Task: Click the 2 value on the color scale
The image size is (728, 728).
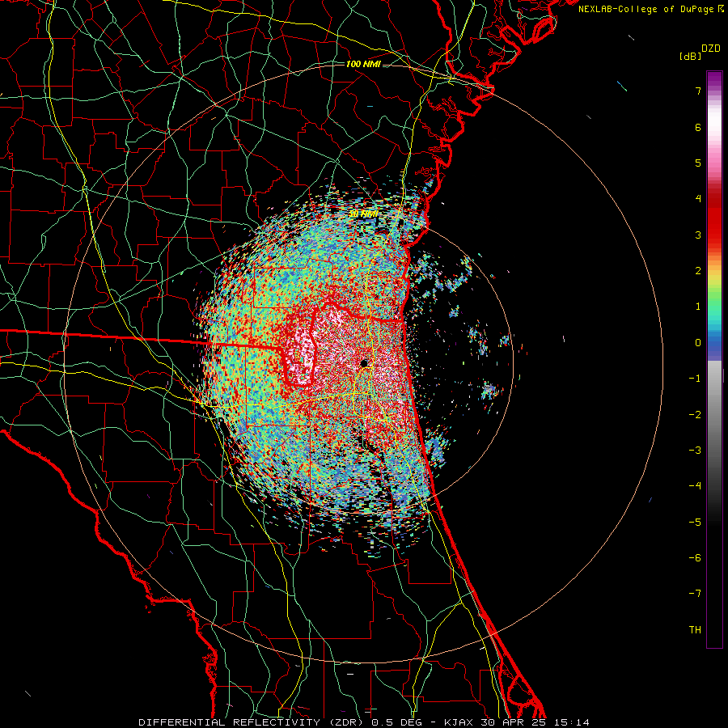Action: (698, 271)
